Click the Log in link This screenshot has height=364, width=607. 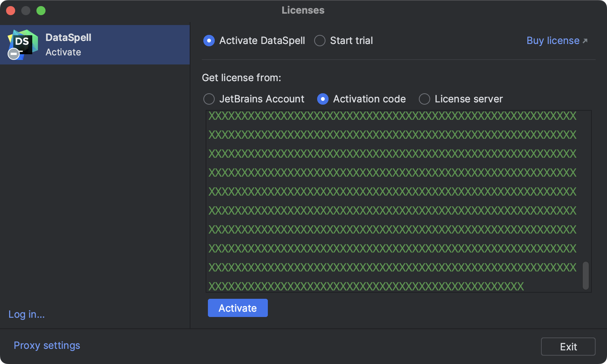click(x=26, y=314)
